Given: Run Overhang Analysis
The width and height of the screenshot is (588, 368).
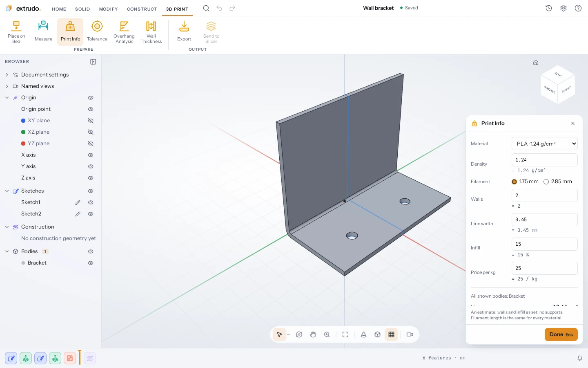Looking at the screenshot, I should [124, 32].
